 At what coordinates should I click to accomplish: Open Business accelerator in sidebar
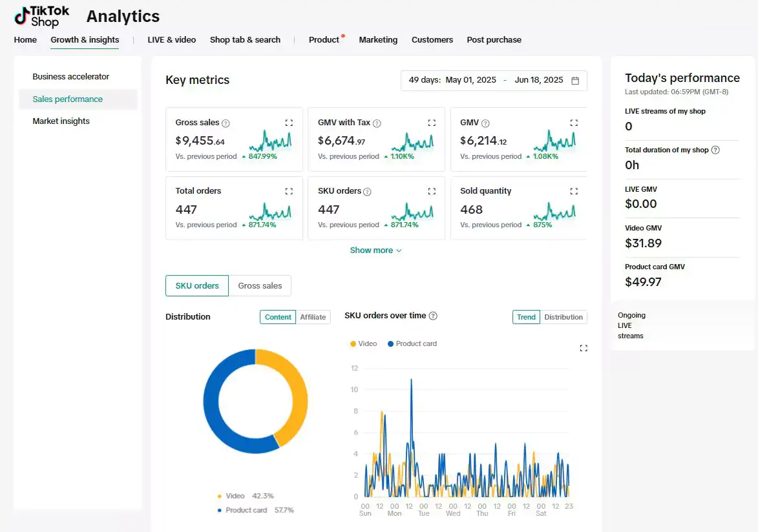(71, 77)
